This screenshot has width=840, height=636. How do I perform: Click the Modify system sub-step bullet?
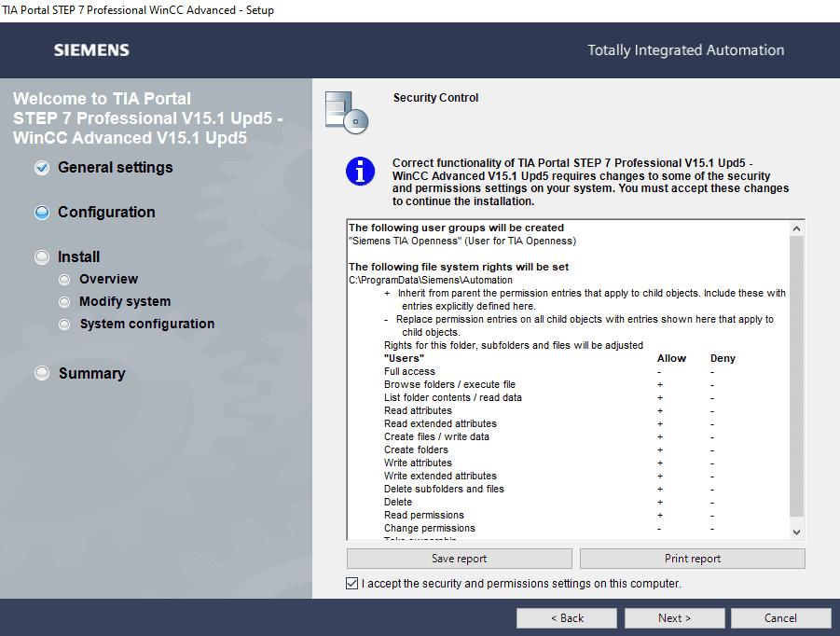64,302
